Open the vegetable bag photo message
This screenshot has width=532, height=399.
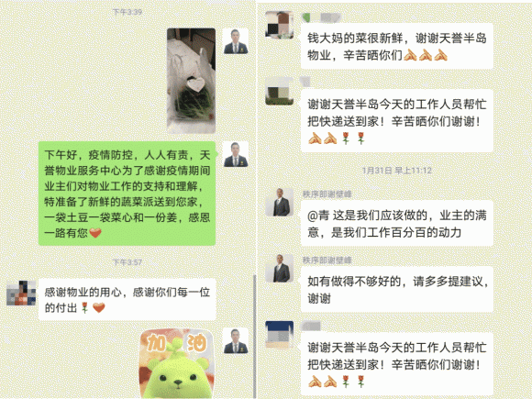pos(192,81)
